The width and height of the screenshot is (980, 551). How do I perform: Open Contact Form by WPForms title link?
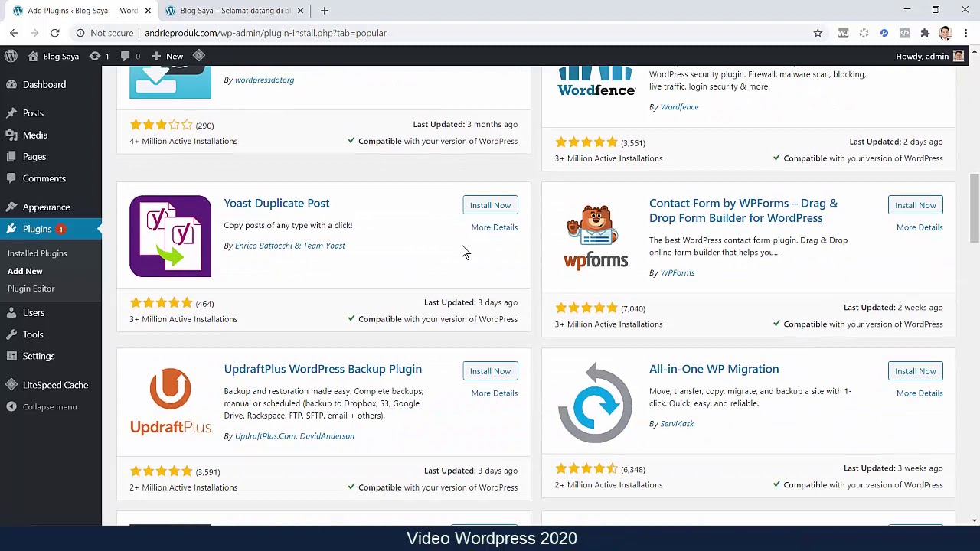click(743, 210)
